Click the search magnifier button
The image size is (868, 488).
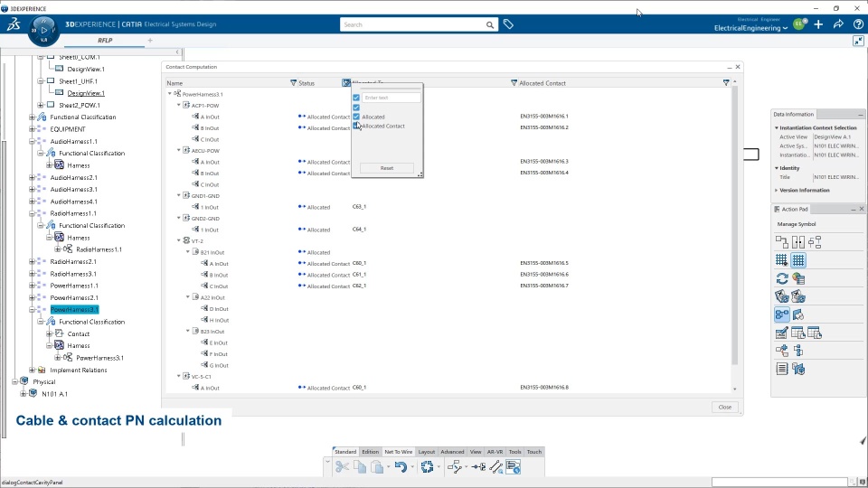(x=490, y=24)
